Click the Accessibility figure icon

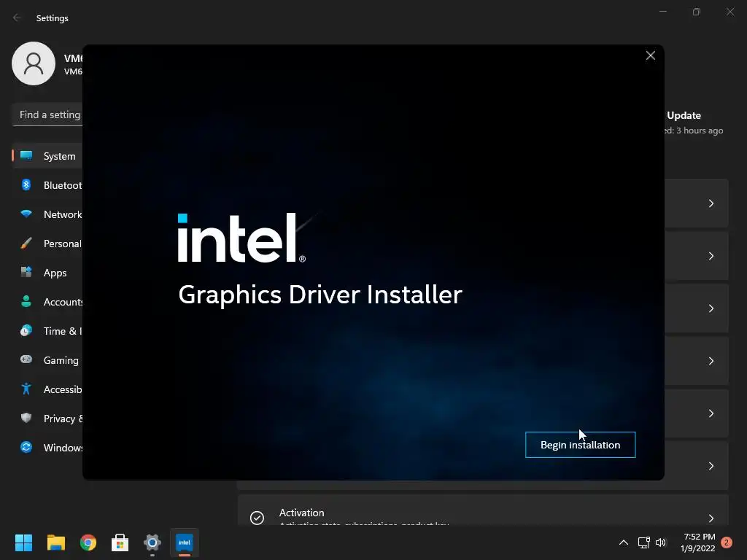coord(26,389)
